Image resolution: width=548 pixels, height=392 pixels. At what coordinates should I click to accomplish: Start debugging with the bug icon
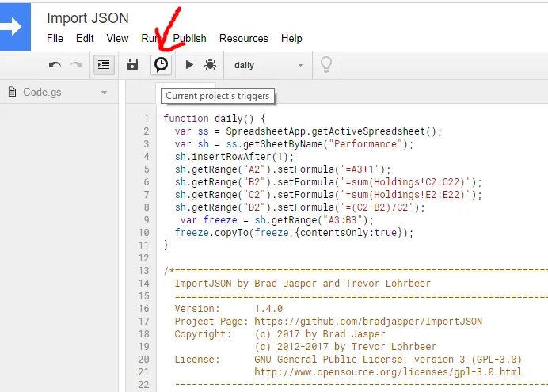pos(210,65)
